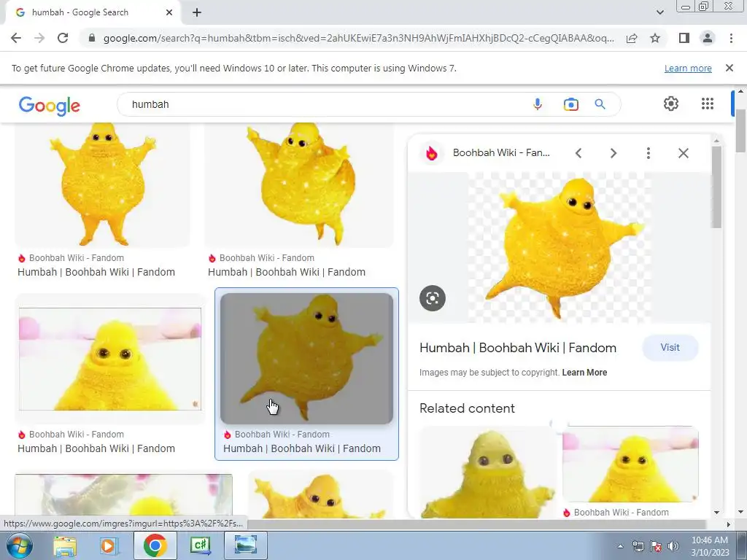Click the Visit button
The width and height of the screenshot is (747, 560).
pos(670,348)
